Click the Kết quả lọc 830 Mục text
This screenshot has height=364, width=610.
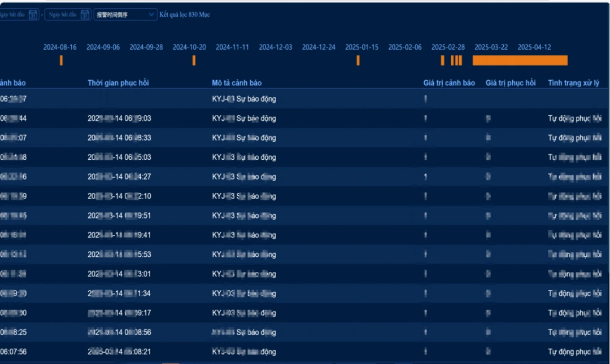pos(184,15)
